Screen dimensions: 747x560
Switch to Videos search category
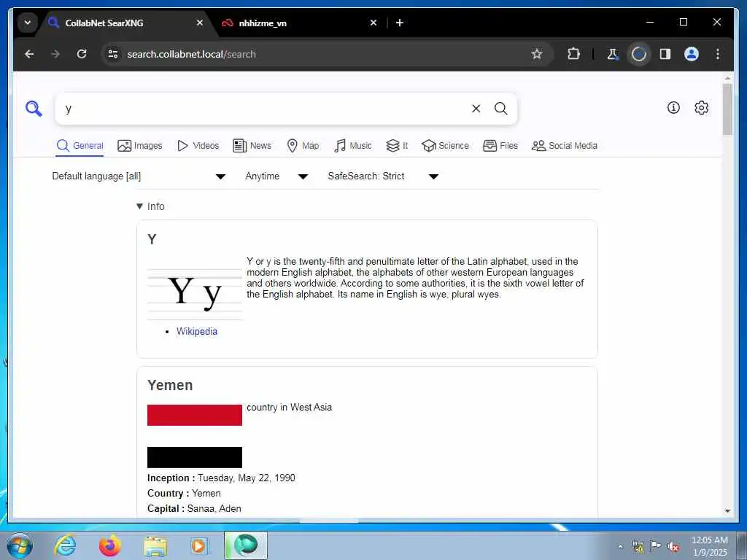tap(198, 146)
